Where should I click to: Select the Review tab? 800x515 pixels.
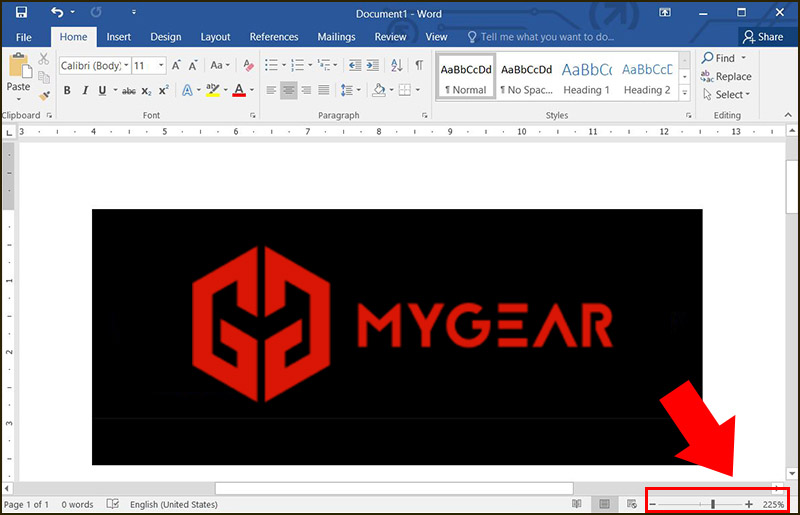coord(390,37)
